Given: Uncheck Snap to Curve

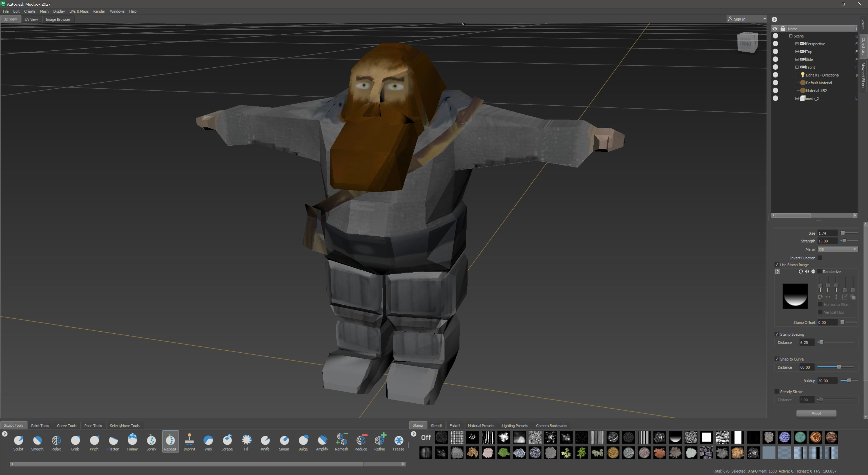Looking at the screenshot, I should pos(777,359).
